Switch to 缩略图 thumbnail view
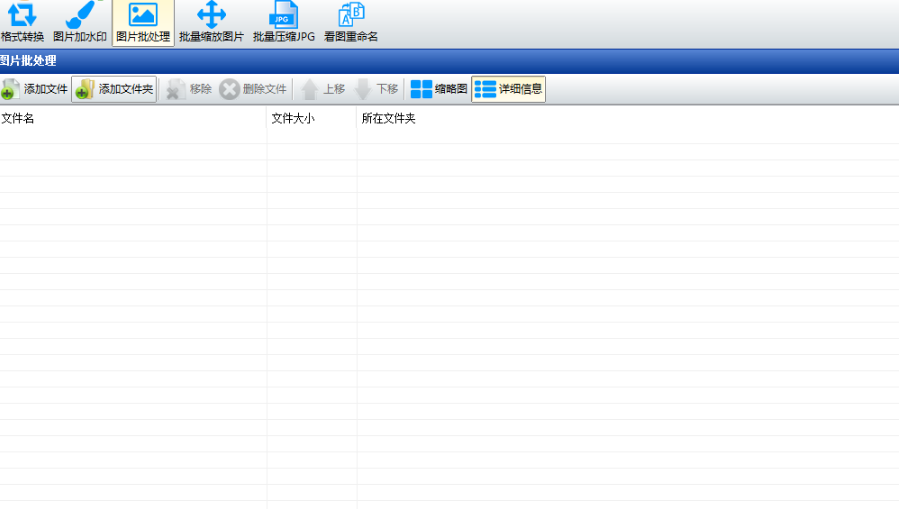Viewport: 899px width, 509px height. pyautogui.click(x=439, y=89)
